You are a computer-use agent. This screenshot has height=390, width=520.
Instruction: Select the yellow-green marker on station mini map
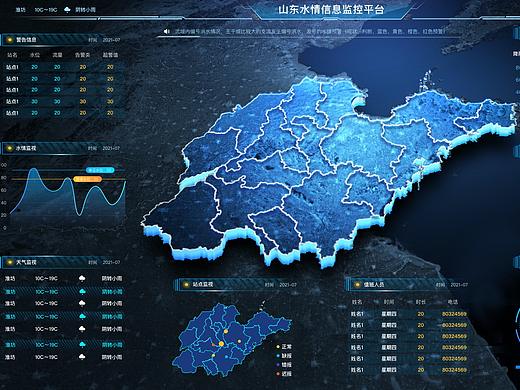(x=213, y=356)
